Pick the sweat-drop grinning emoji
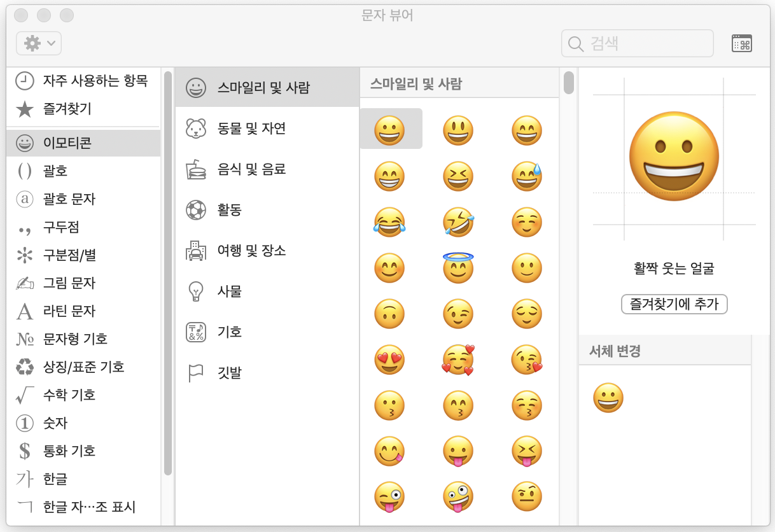Screen dimensions: 775x532 (x=527, y=176)
